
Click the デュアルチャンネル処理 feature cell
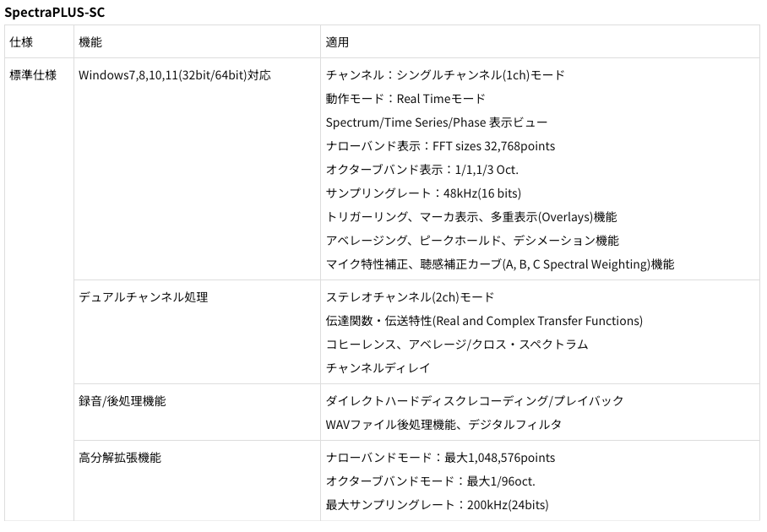pos(143,297)
